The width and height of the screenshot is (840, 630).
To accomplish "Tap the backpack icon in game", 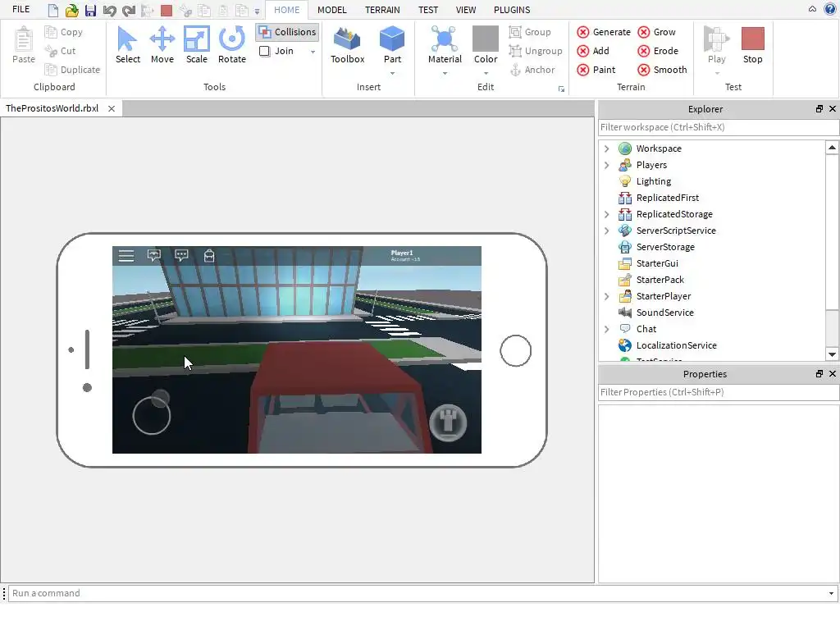I will point(209,256).
